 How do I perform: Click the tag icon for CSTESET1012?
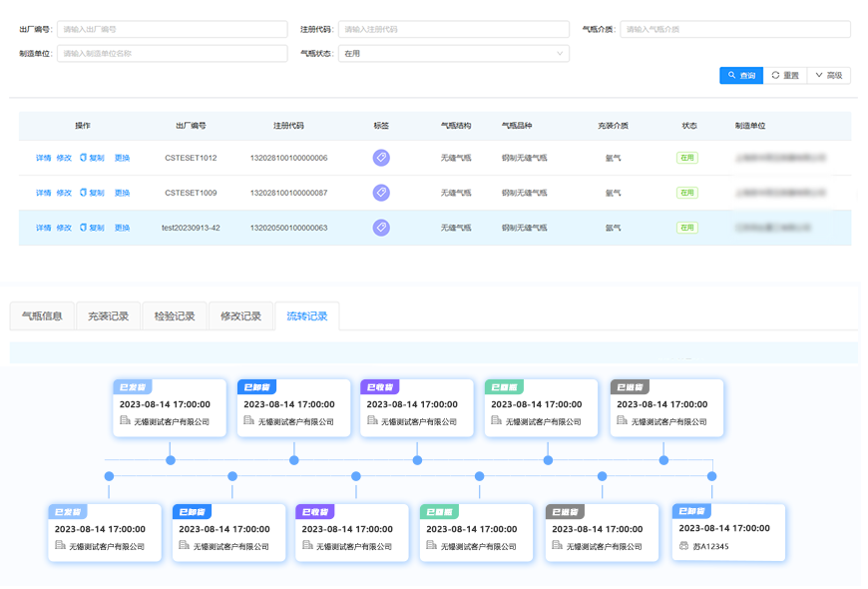tap(380, 158)
